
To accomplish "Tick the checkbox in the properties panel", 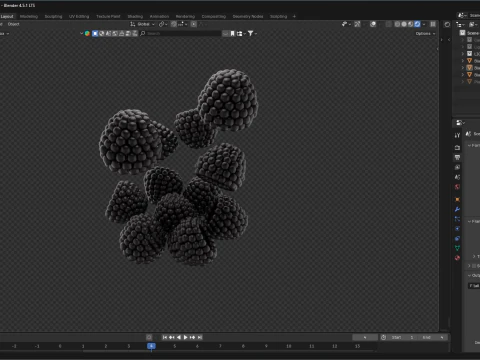I will (474, 266).
